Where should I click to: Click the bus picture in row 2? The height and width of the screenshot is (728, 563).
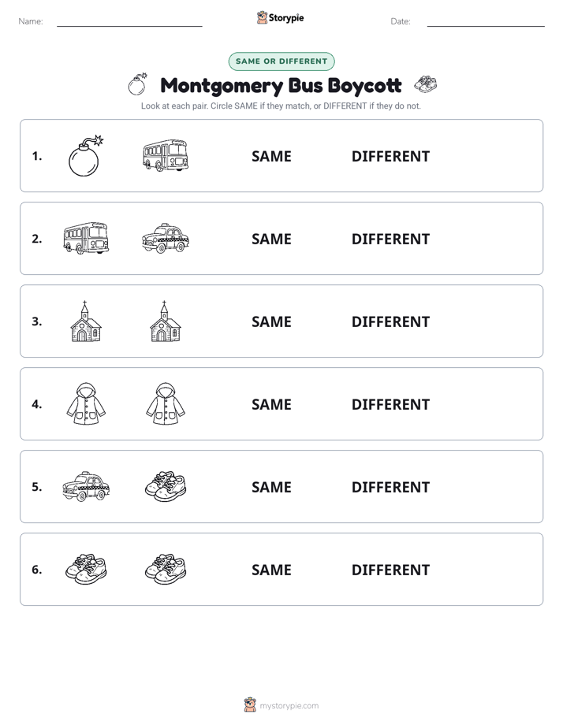86,238
